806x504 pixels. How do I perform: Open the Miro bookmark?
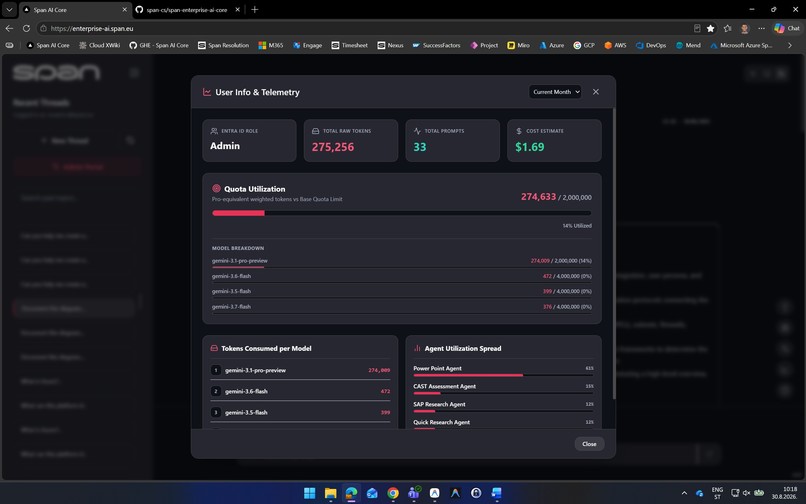coord(518,45)
